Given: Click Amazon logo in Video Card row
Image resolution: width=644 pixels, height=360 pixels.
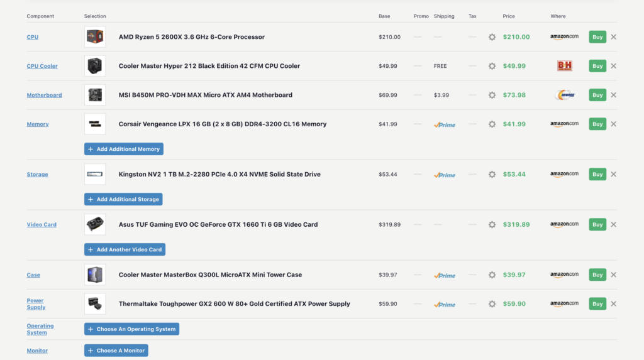Looking at the screenshot, I should 564,224.
